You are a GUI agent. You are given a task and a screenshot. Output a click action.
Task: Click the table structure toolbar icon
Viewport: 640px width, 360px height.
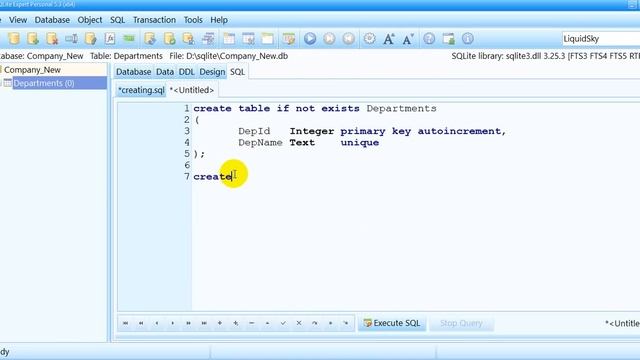tap(208, 39)
